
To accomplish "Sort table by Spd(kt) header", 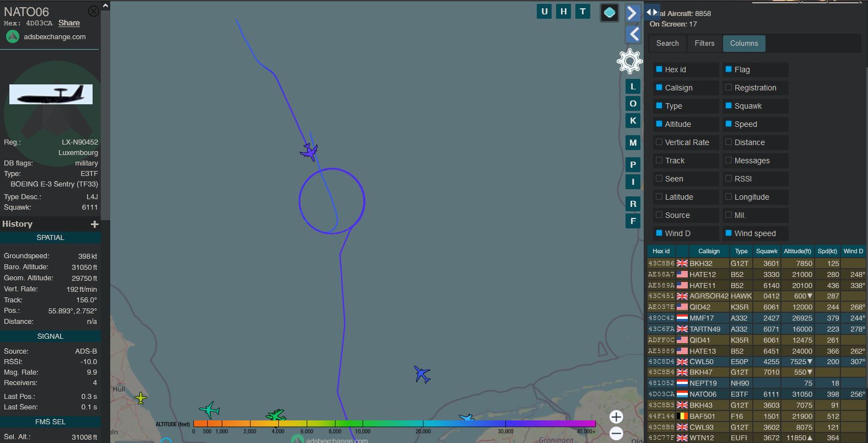I will [827, 251].
